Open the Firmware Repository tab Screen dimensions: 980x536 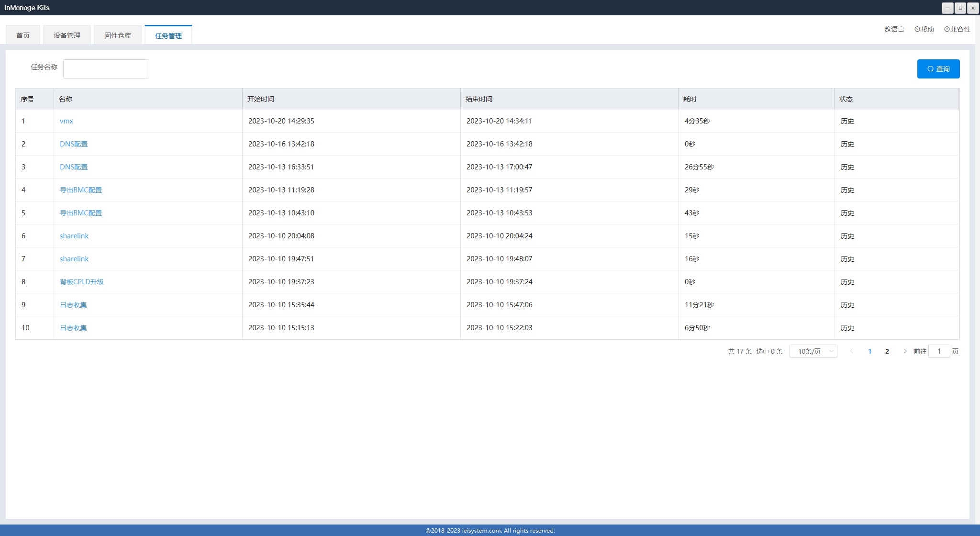[118, 35]
